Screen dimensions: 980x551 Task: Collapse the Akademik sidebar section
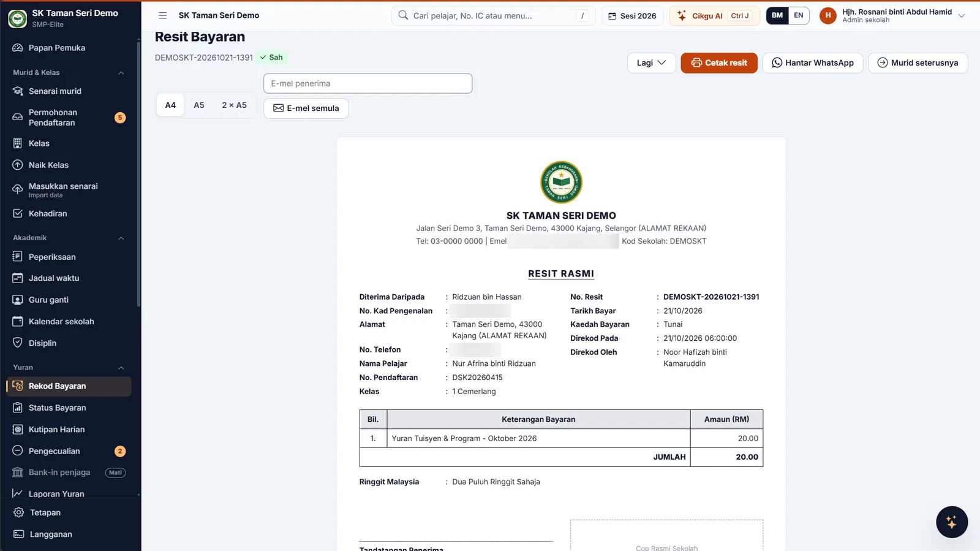(121, 238)
